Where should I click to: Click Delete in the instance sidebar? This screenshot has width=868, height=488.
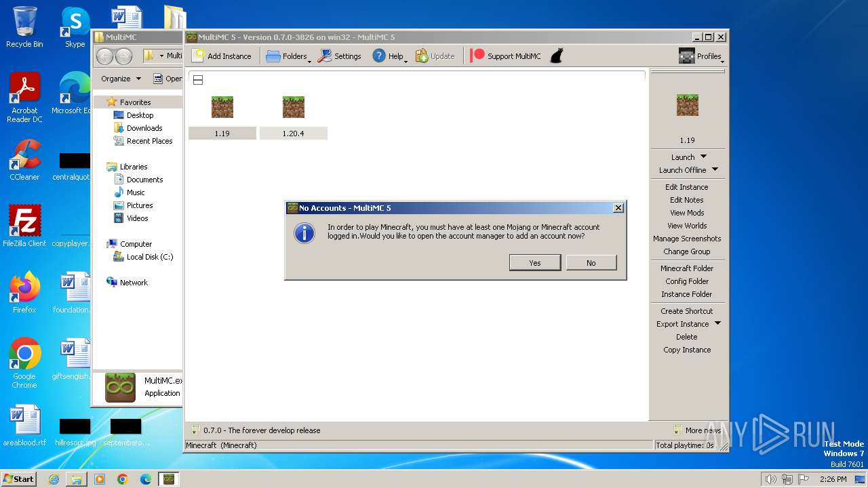[x=686, y=337]
